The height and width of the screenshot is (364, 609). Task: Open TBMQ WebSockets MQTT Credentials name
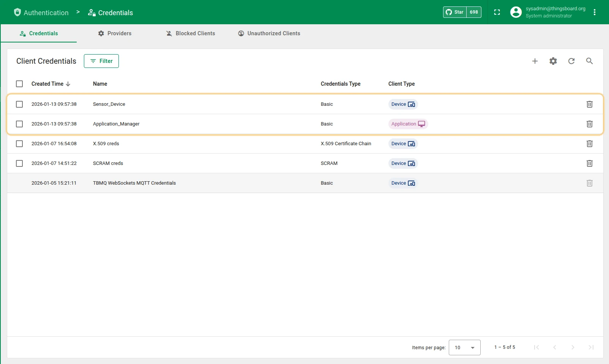tap(134, 183)
